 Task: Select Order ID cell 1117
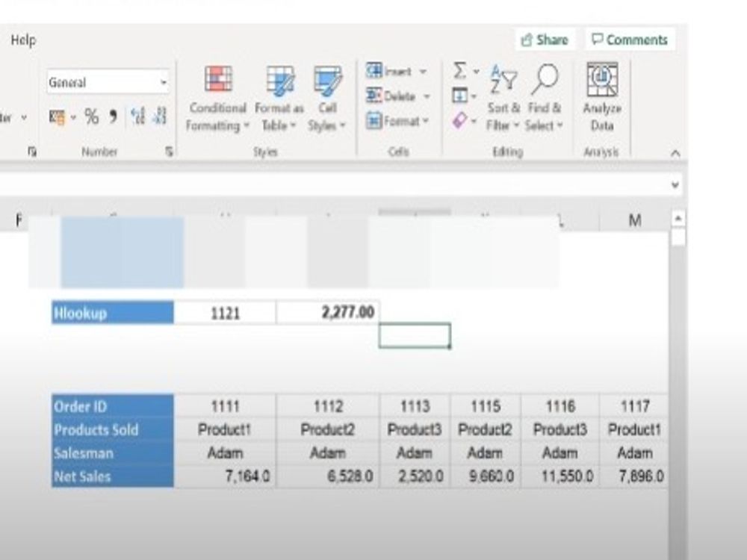(634, 406)
